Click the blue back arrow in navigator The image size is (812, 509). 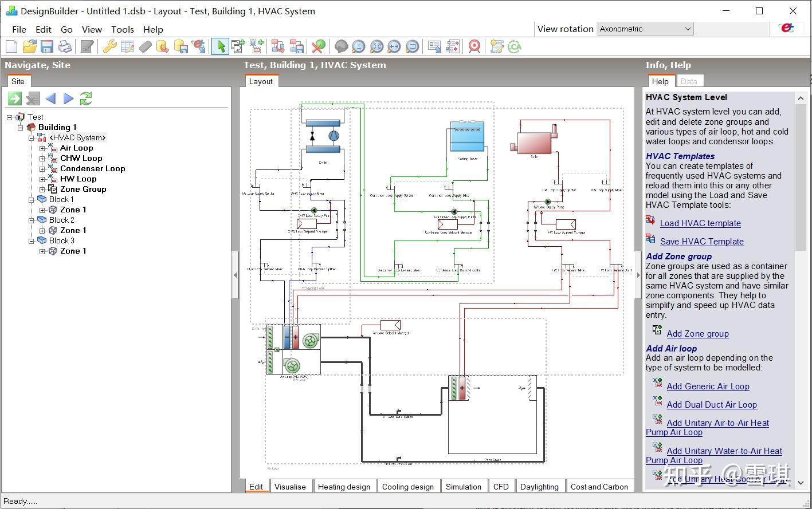[x=50, y=98]
